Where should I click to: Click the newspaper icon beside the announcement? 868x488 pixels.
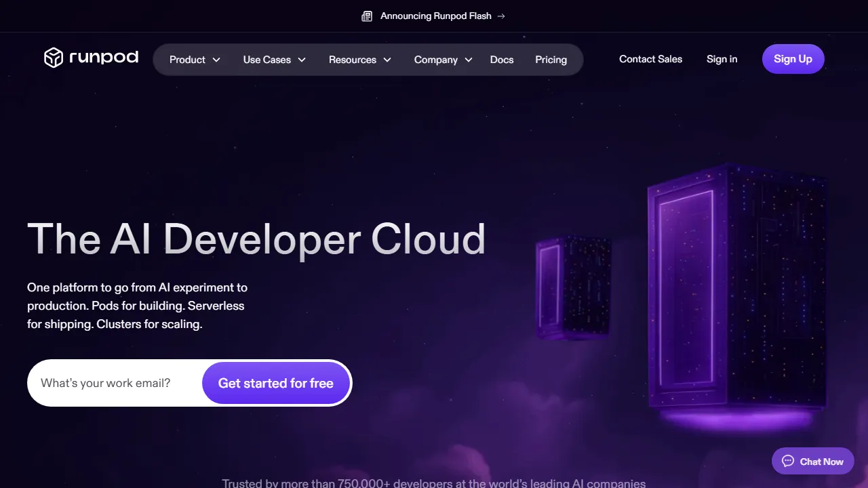367,16
